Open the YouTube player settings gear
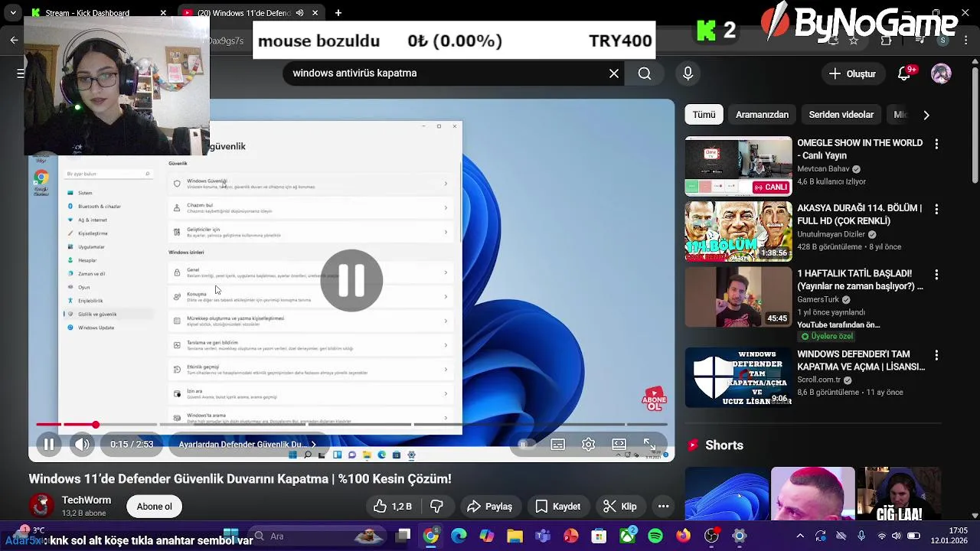Image resolution: width=980 pixels, height=551 pixels. pos(588,444)
